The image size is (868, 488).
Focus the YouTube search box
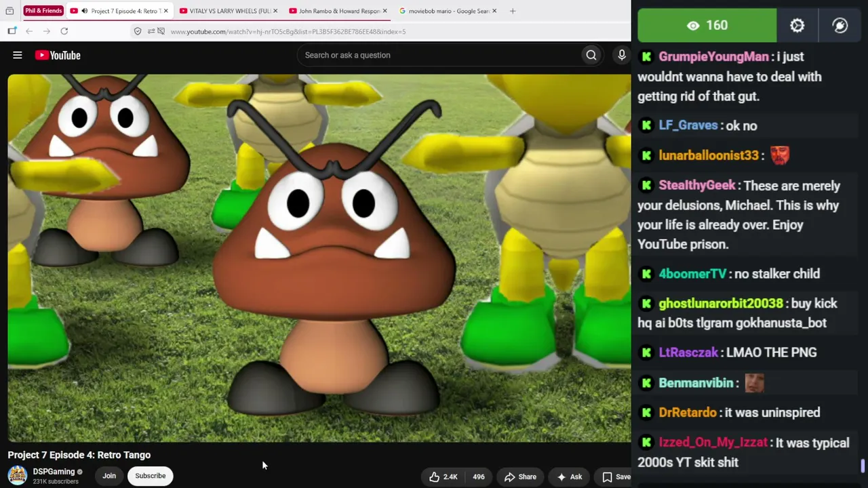439,55
